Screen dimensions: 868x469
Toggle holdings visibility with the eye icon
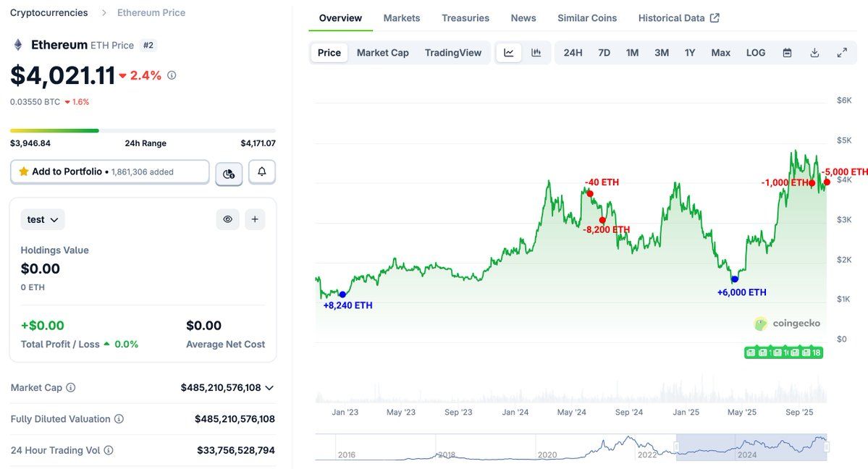(227, 219)
